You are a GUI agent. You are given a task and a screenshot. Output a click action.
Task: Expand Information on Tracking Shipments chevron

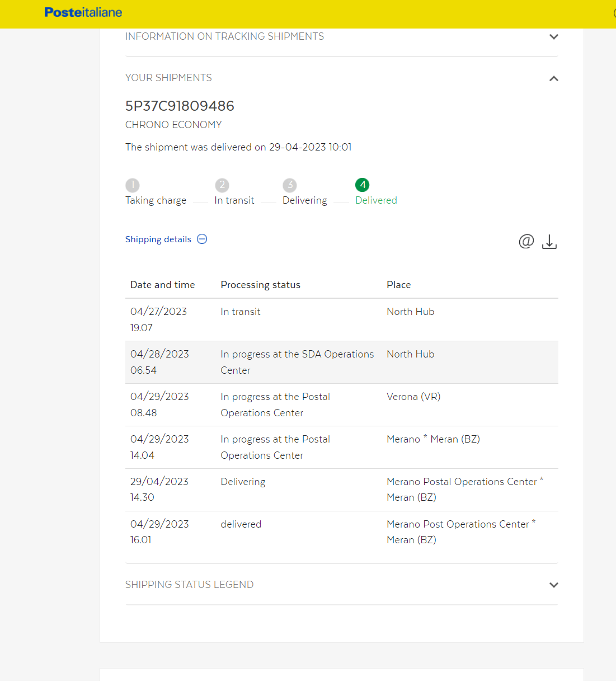pyautogui.click(x=553, y=37)
